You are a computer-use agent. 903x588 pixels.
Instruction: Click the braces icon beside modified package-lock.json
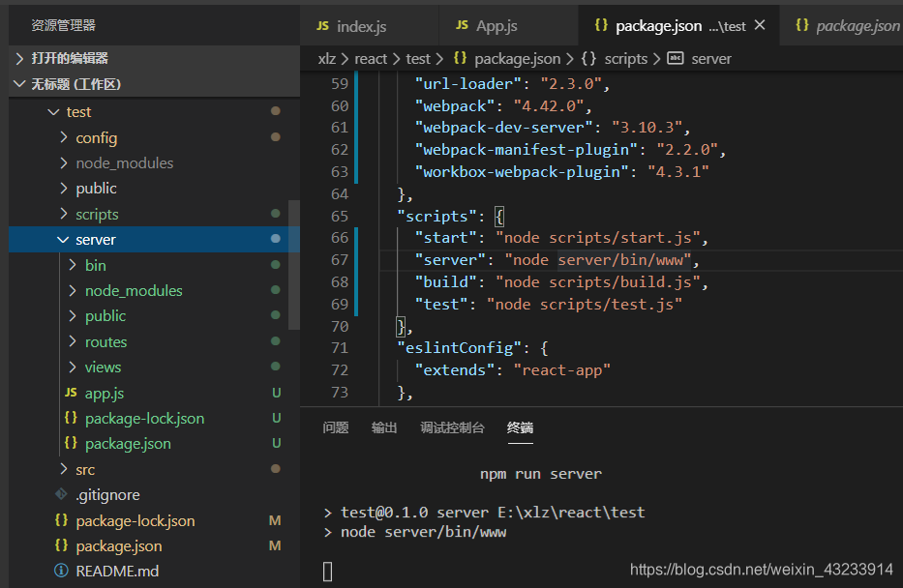(x=61, y=520)
